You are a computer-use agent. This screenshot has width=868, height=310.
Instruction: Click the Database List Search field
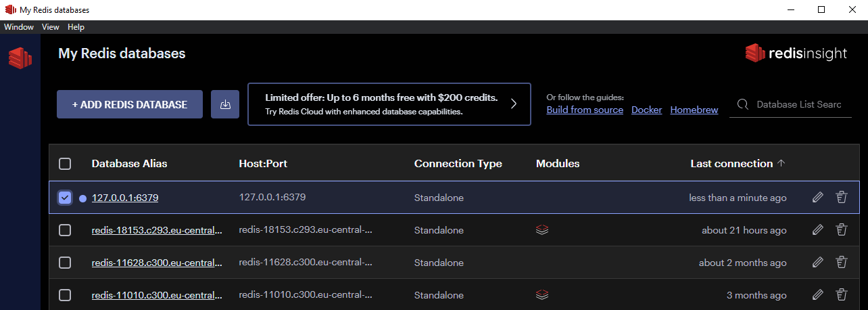[798, 104]
